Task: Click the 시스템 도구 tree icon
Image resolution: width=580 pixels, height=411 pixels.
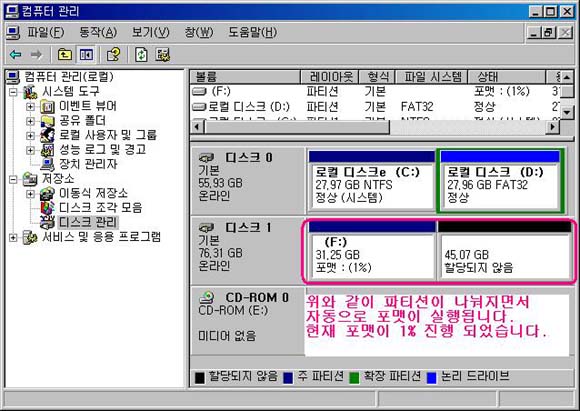Action: [x=30, y=92]
